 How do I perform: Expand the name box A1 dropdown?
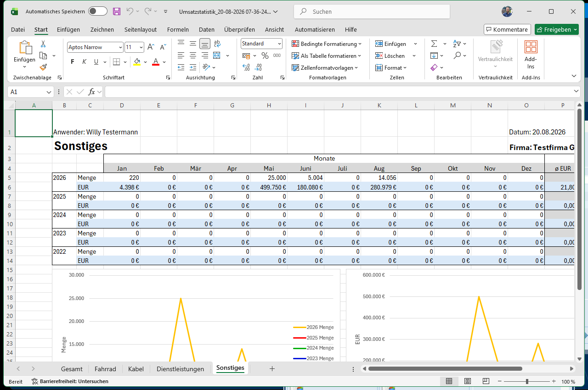[49, 92]
